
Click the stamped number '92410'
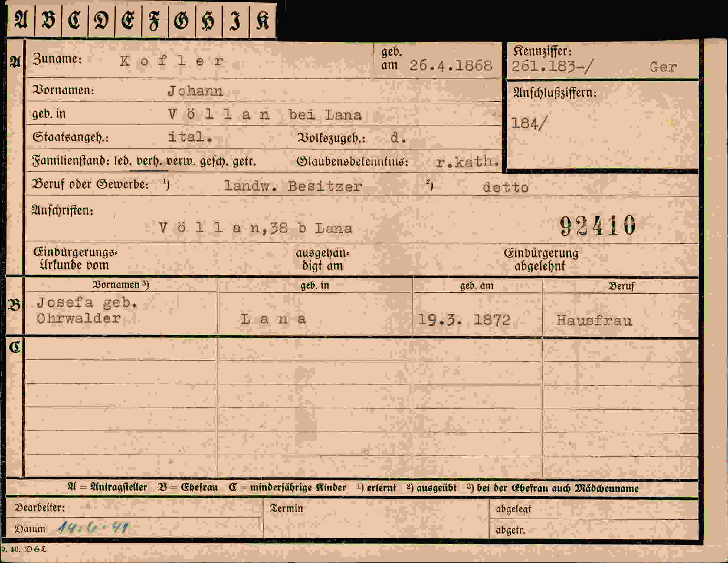[x=598, y=226]
